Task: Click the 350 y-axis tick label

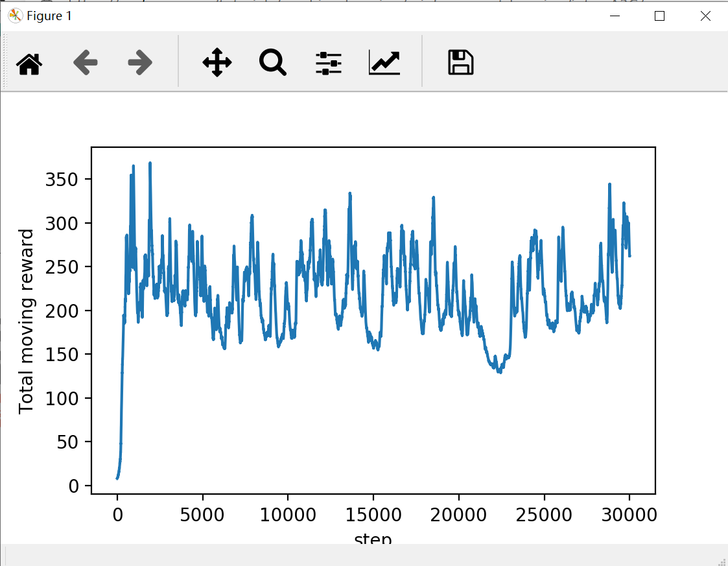Action: 62,179
